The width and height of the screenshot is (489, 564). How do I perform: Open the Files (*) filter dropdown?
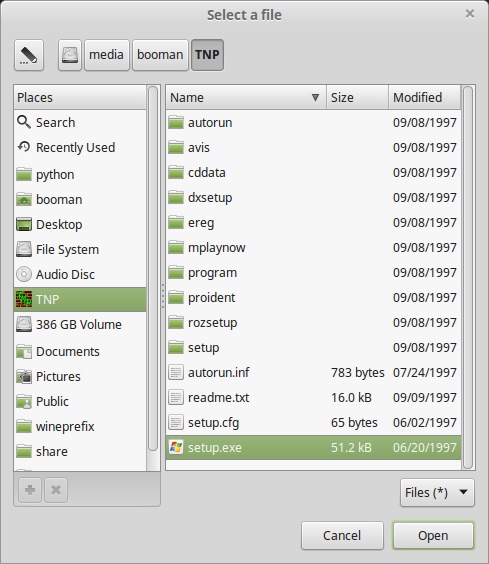click(437, 492)
